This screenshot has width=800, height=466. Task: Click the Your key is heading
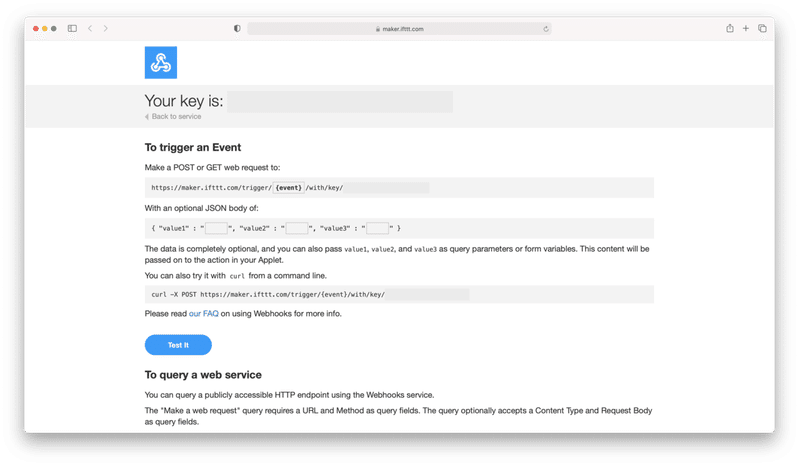(x=184, y=101)
